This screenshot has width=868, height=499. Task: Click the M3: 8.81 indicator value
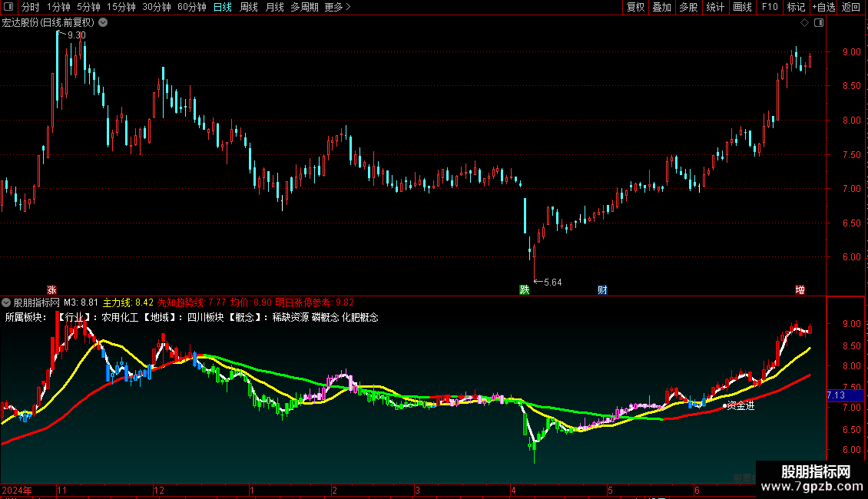coord(81,302)
